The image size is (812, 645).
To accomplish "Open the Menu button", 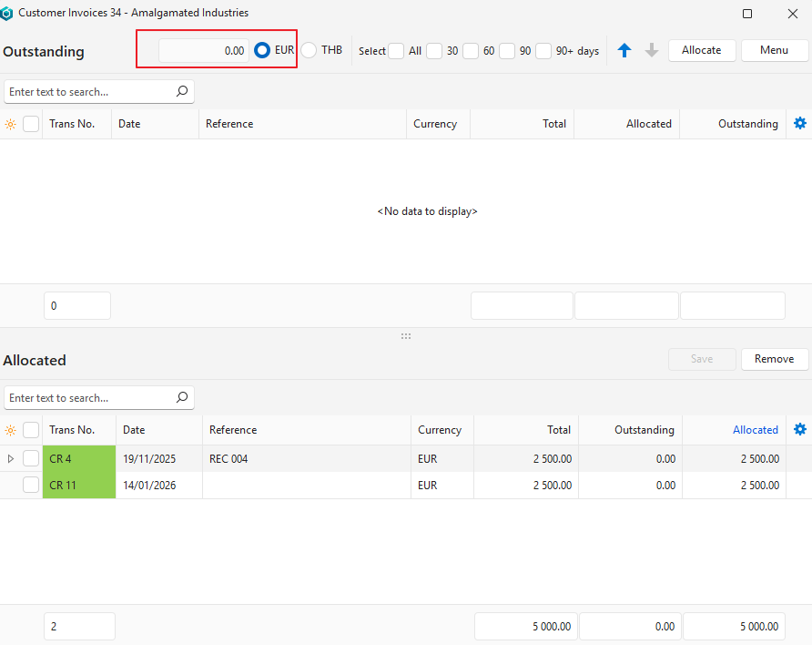I will 774,50.
